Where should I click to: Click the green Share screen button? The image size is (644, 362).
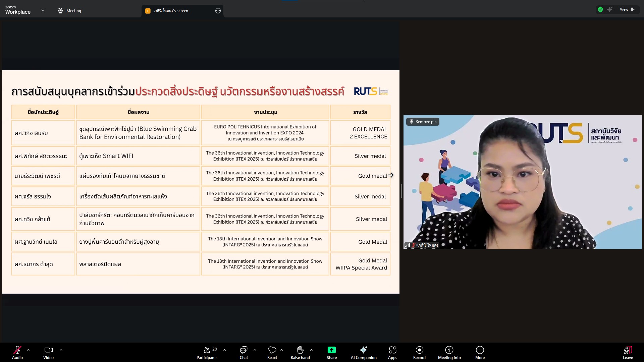tap(331, 352)
